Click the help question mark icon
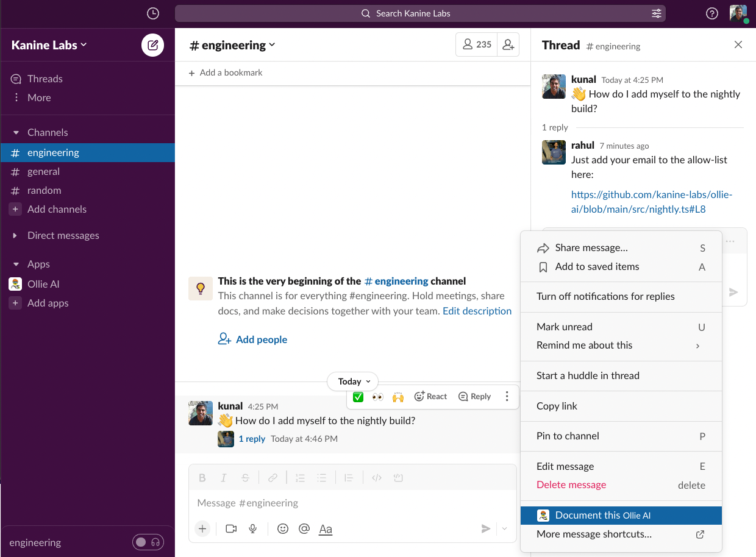This screenshot has height=557, width=756. point(711,13)
